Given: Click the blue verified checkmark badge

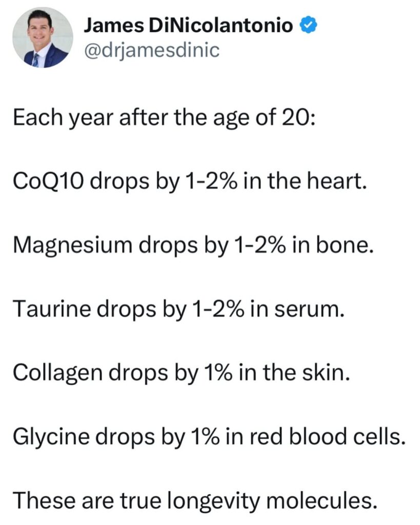Looking at the screenshot, I should [308, 26].
